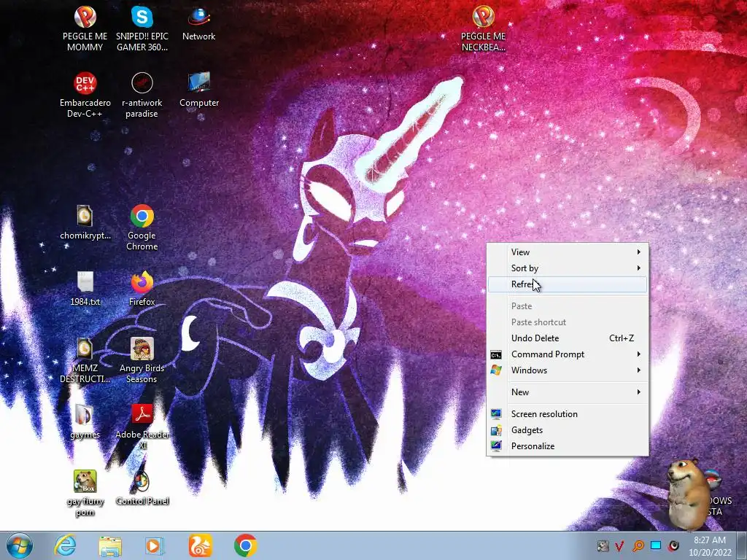Select the chomikrypt... file icon
The width and height of the screenshot is (747, 560).
(85, 222)
